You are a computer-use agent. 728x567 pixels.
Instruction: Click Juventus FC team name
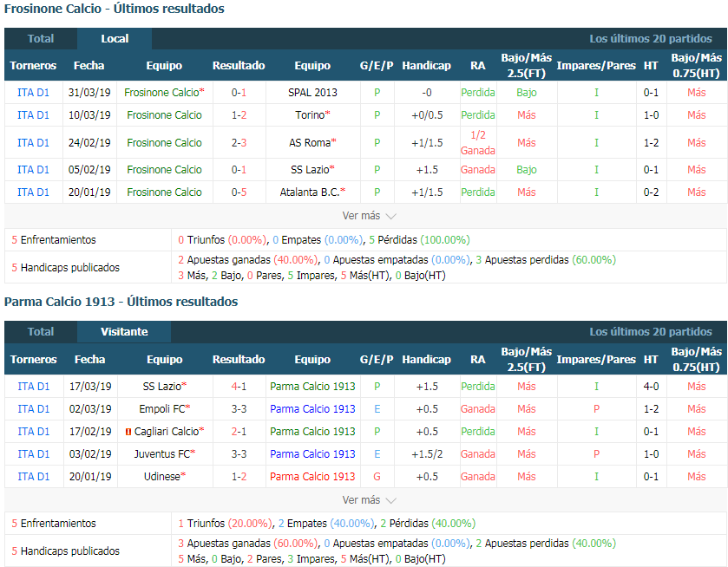162,453
